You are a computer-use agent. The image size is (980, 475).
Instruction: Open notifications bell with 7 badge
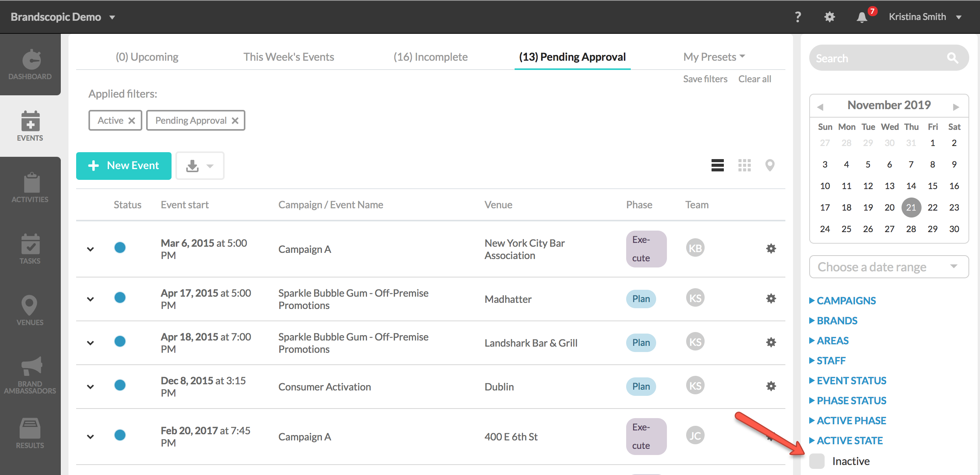(x=862, y=17)
